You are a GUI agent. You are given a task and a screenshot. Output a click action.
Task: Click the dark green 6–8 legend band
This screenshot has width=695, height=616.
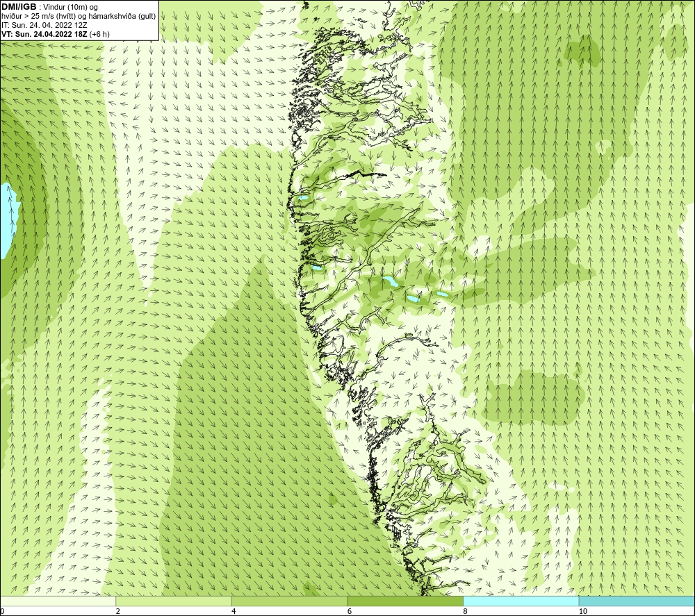[x=405, y=601]
